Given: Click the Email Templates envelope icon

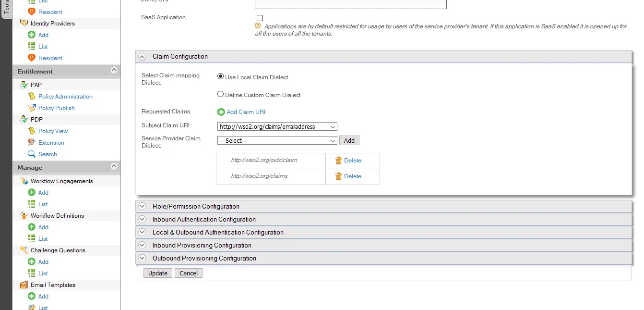Looking at the screenshot, I should (24, 285).
